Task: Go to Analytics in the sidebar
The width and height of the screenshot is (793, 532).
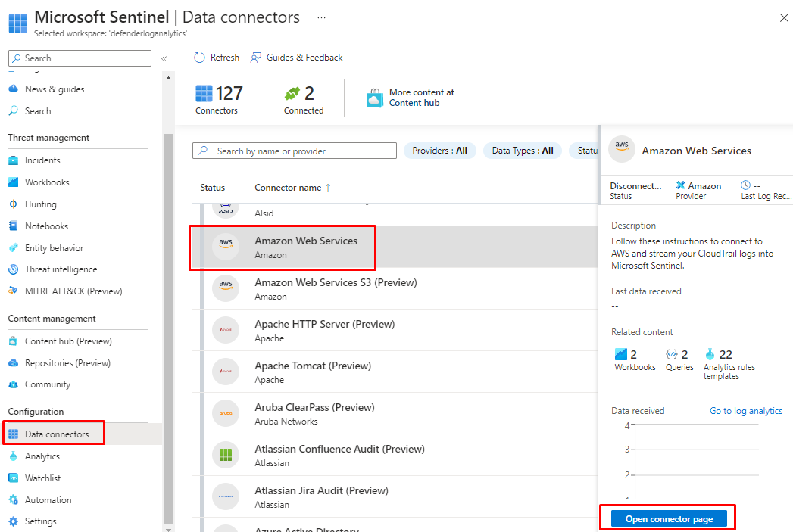Action: [x=42, y=456]
